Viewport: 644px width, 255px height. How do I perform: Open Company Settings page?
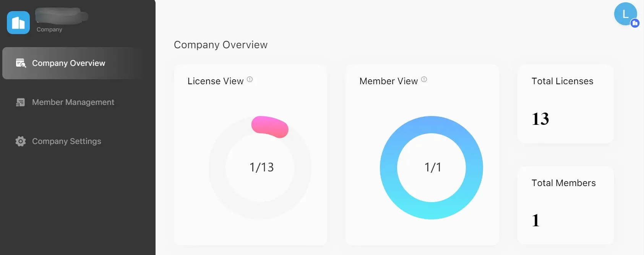click(67, 141)
